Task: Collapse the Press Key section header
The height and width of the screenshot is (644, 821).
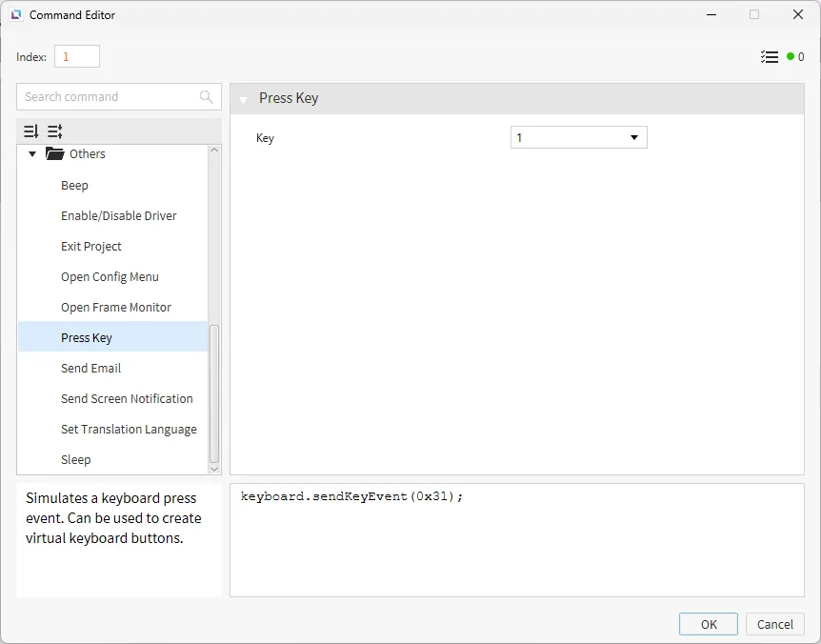Action: (x=244, y=99)
